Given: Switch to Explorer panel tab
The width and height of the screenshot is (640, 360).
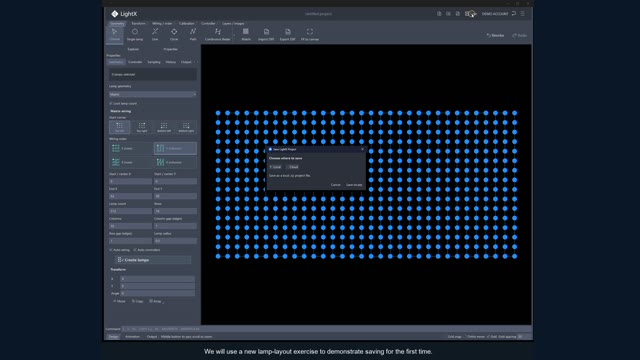Looking at the screenshot, I should 133,49.
